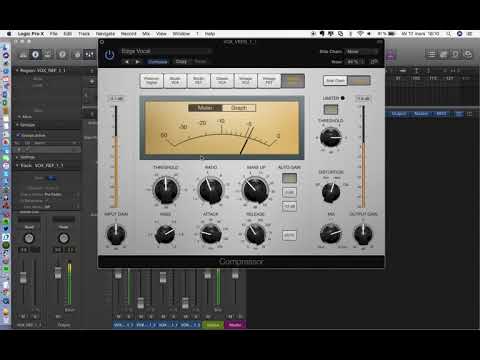Select the Meter display tab

tap(205, 108)
